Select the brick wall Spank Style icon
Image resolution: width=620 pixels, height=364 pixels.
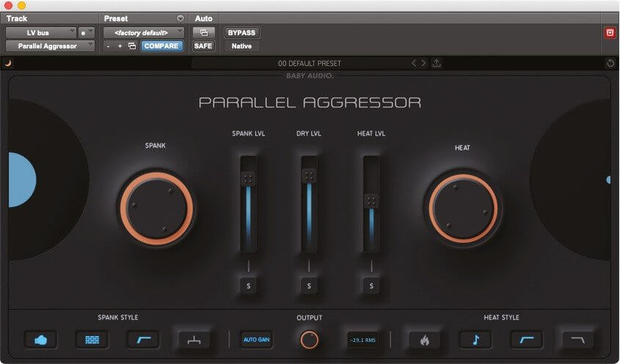(92, 340)
